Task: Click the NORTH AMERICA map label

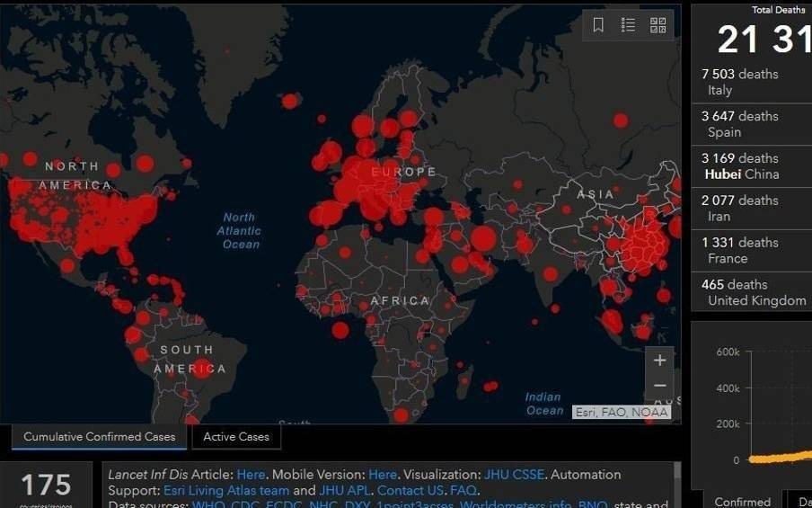Action: coord(74,175)
